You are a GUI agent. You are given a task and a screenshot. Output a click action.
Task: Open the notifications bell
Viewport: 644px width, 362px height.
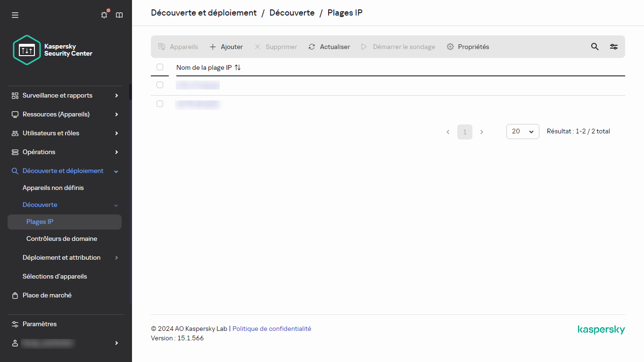click(104, 15)
